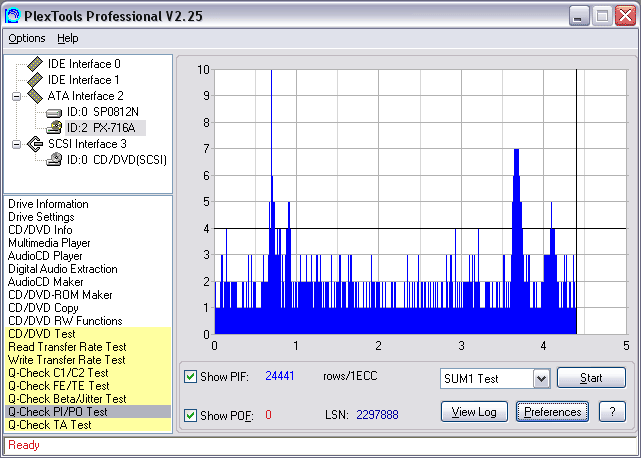641x458 pixels.
Task: Collapse the SCSI Interface 3 tree node
Action: 16,144
